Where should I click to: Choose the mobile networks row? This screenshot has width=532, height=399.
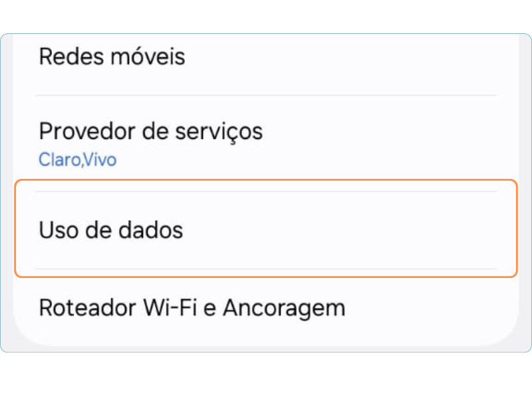(x=112, y=57)
